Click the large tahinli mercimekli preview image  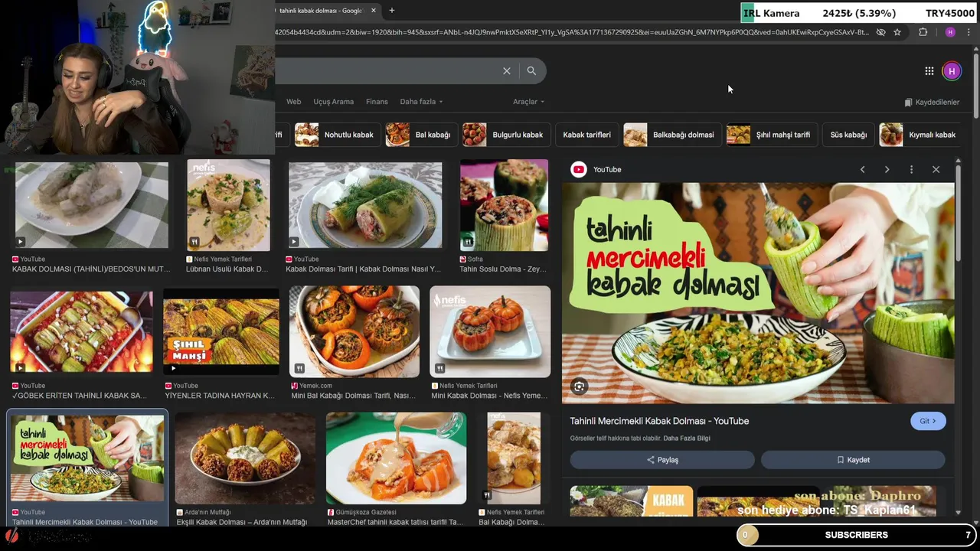tap(758, 293)
